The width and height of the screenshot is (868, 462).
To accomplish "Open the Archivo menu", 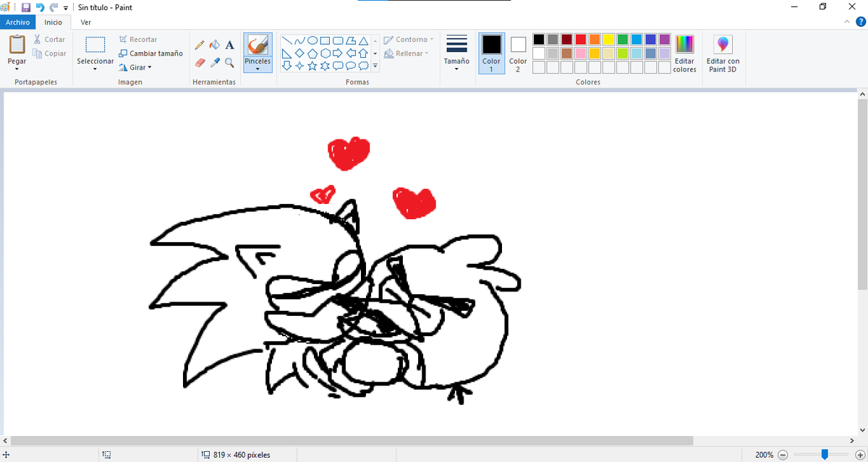I will tap(17, 22).
